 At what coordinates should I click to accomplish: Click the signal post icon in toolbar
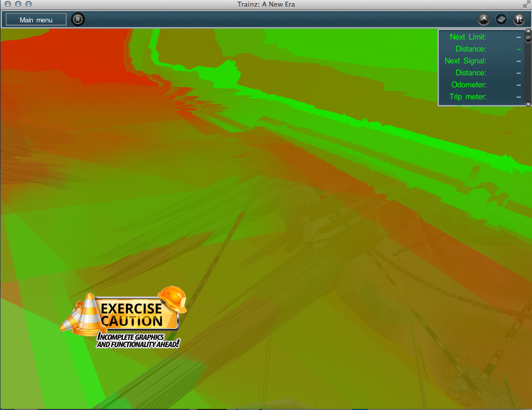(x=519, y=20)
